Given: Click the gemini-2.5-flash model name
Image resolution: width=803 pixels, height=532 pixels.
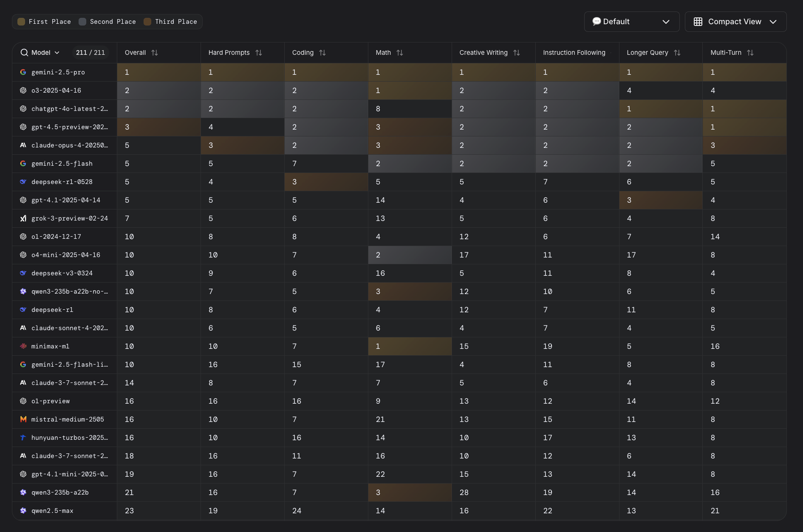Looking at the screenshot, I should (62, 164).
